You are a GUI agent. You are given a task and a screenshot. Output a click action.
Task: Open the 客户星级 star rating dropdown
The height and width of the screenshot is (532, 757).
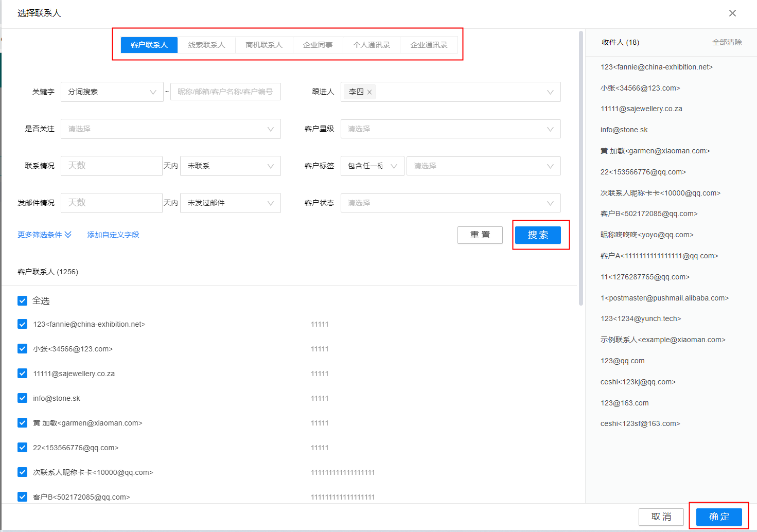click(450, 129)
